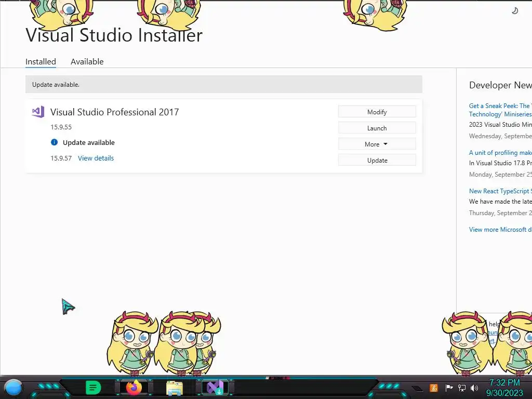Click the Visual Studio purple logo icon
This screenshot has height=399, width=532.
coord(38,112)
